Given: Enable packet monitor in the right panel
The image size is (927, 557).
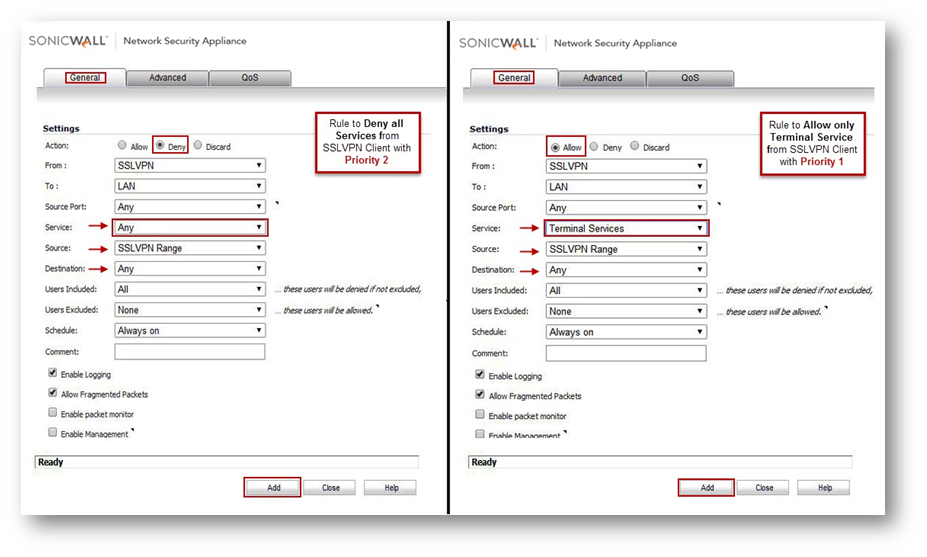Looking at the screenshot, I should 481,415.
